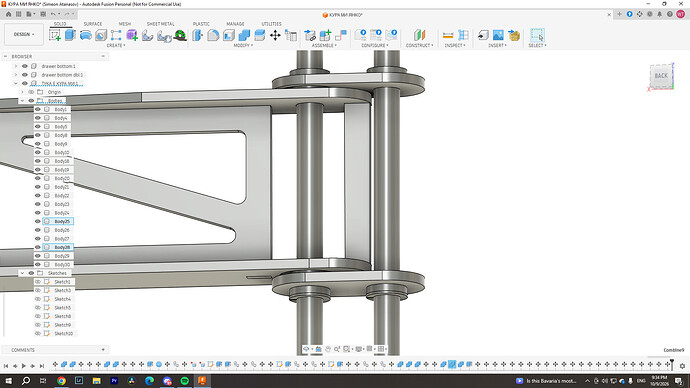Expand the Origin folder arrow

click(22, 92)
